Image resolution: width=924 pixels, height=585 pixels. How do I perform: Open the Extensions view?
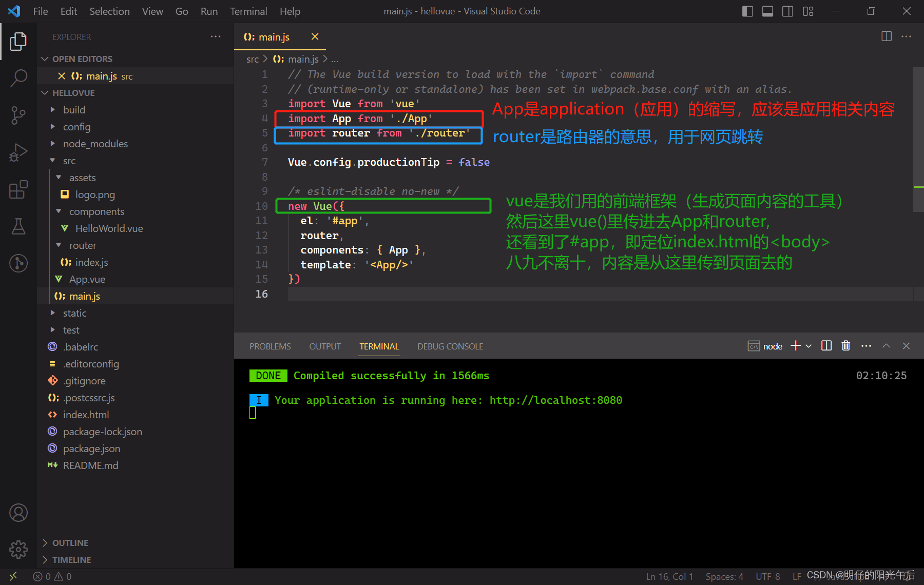18,189
